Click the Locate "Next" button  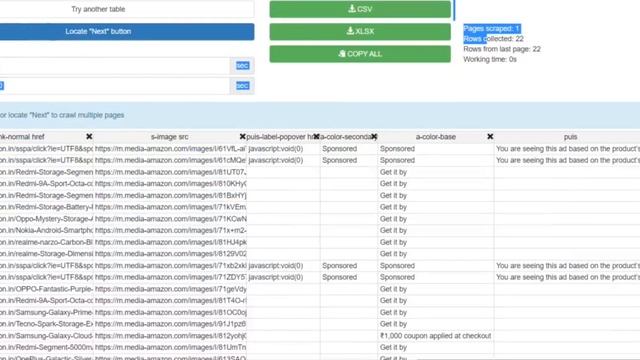[127, 31]
